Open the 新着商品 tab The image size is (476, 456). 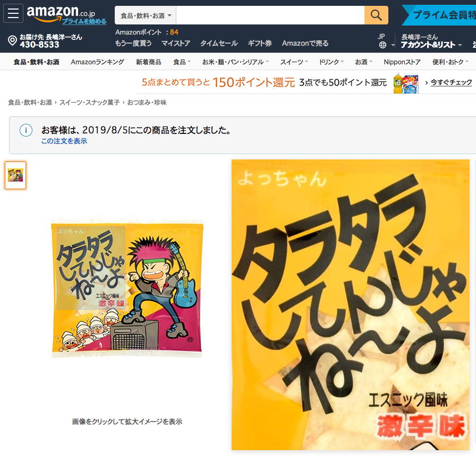148,62
